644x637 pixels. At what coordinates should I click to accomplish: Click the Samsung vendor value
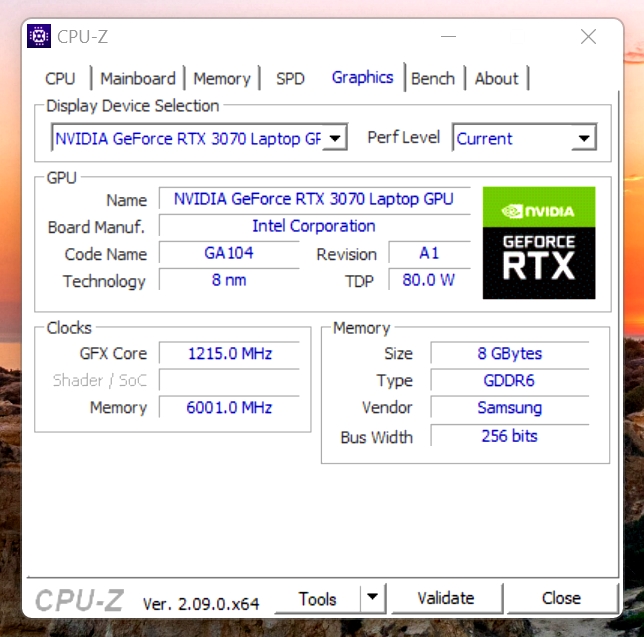point(510,407)
